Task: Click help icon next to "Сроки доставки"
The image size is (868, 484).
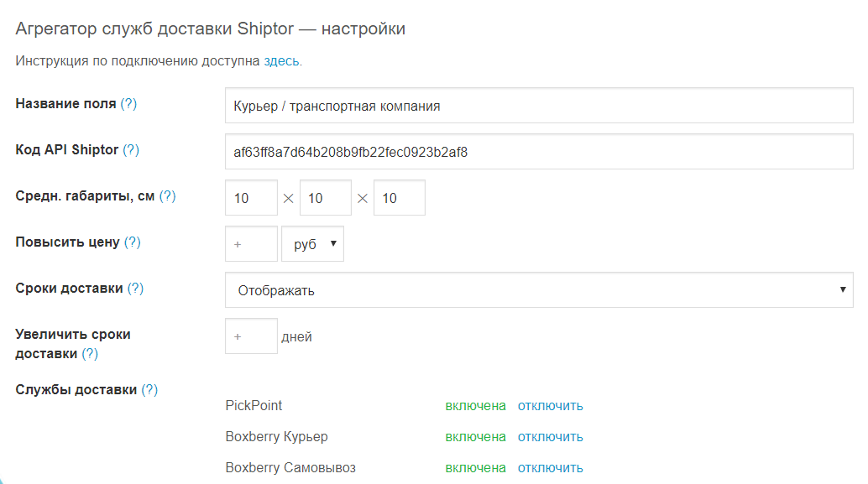Action: pos(135,289)
